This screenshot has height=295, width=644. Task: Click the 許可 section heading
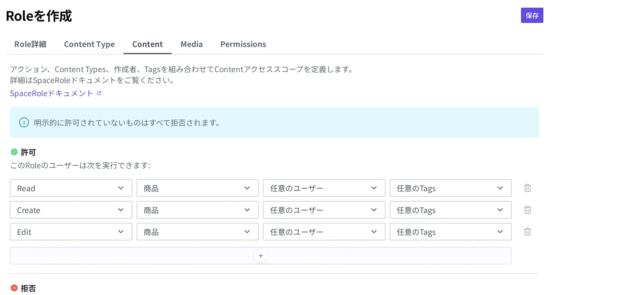click(28, 152)
